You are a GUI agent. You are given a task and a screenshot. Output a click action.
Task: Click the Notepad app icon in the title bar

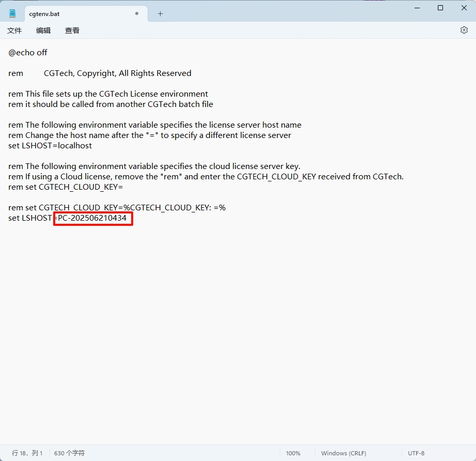click(12, 13)
